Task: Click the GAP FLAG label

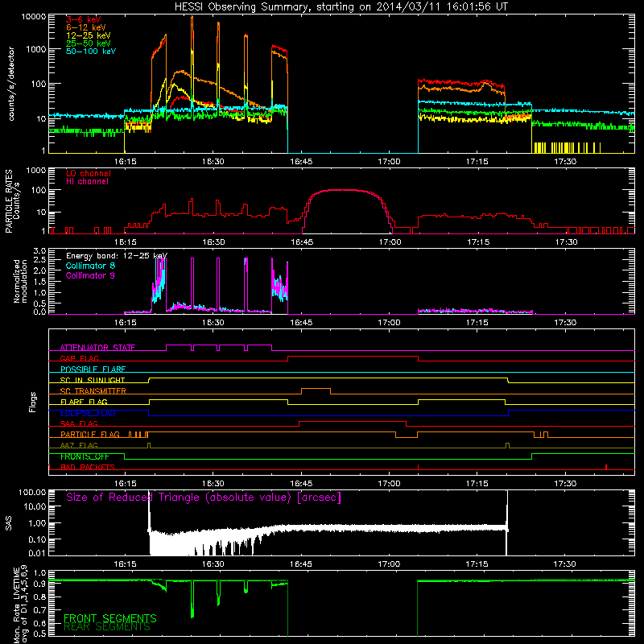Action: click(x=79, y=358)
